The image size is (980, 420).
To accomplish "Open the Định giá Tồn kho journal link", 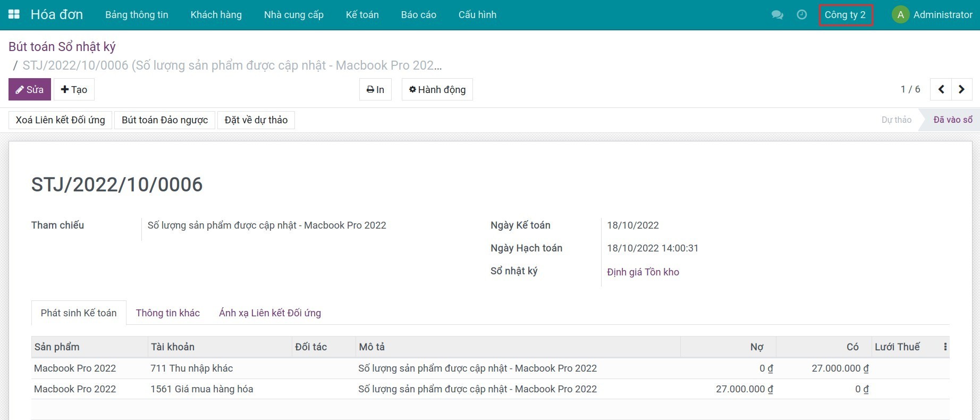I will (643, 272).
